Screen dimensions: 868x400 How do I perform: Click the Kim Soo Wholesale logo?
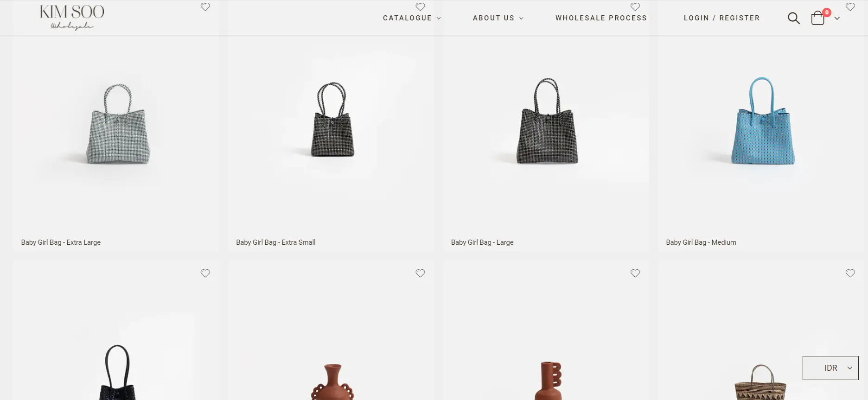point(72,18)
